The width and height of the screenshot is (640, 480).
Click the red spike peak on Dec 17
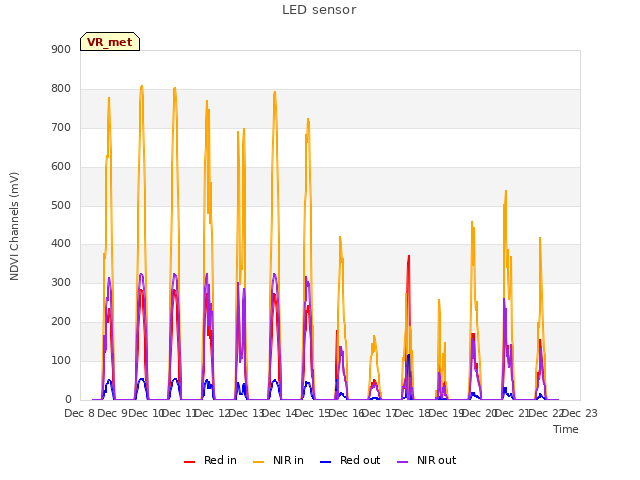click(x=409, y=256)
